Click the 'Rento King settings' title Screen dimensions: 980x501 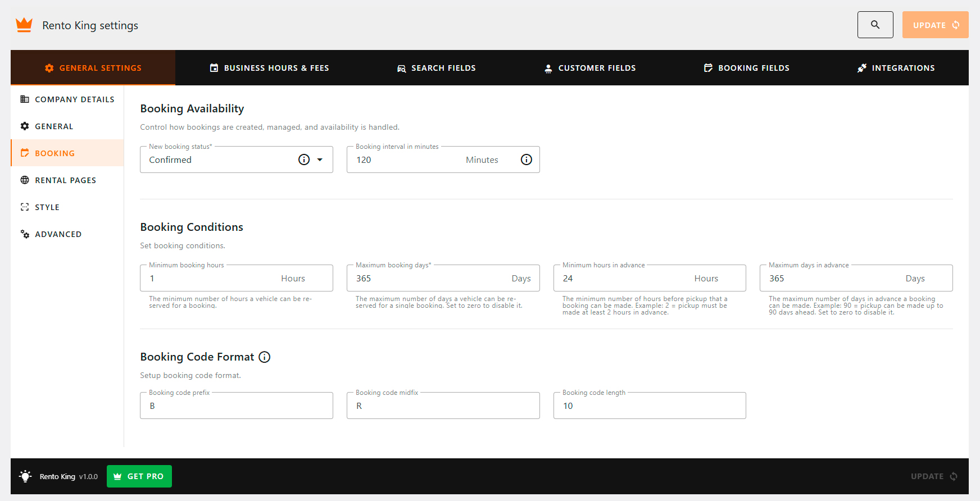90,25
